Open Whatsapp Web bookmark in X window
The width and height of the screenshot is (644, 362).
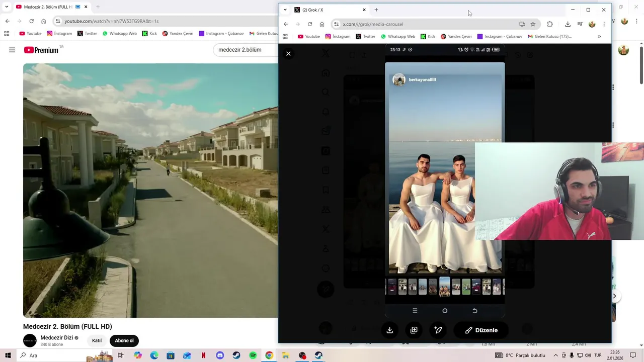(x=397, y=37)
